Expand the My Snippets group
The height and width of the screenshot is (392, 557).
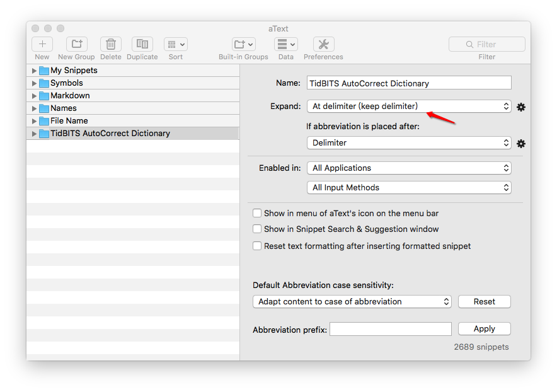click(x=34, y=71)
